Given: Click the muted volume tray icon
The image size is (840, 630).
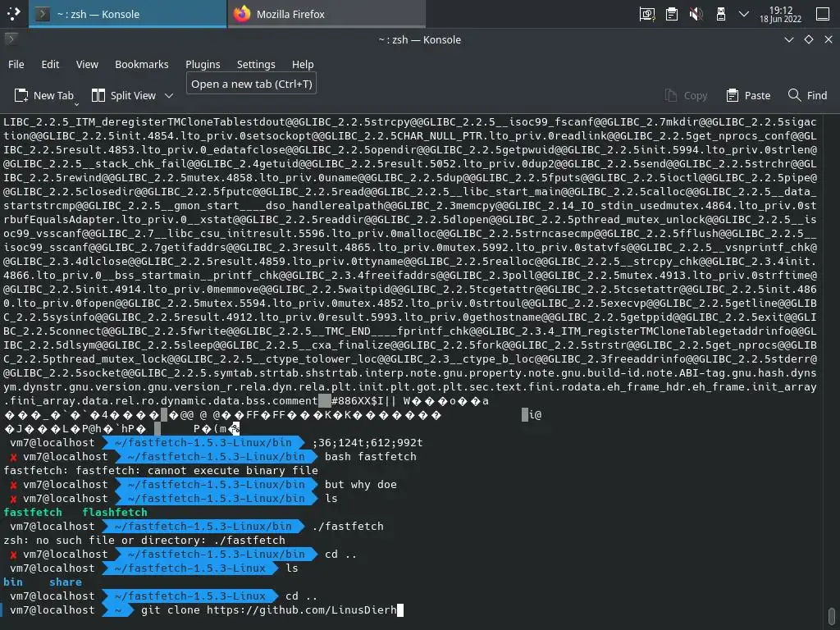Looking at the screenshot, I should [696, 15].
